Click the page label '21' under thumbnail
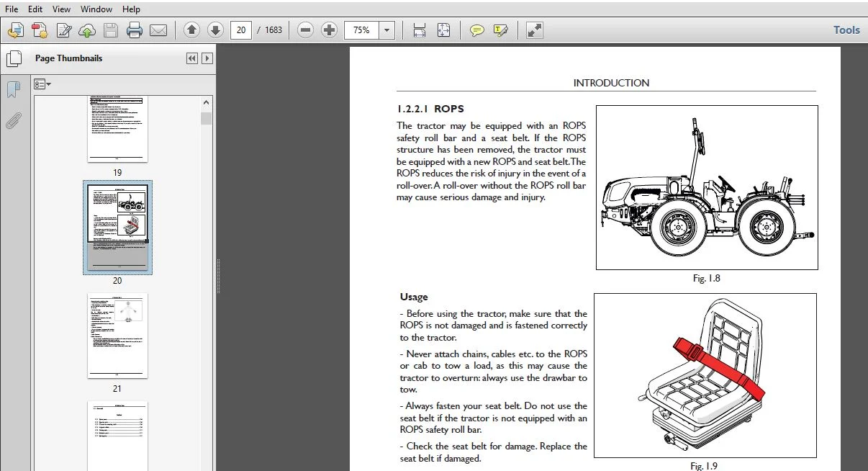The image size is (868, 471). [117, 389]
